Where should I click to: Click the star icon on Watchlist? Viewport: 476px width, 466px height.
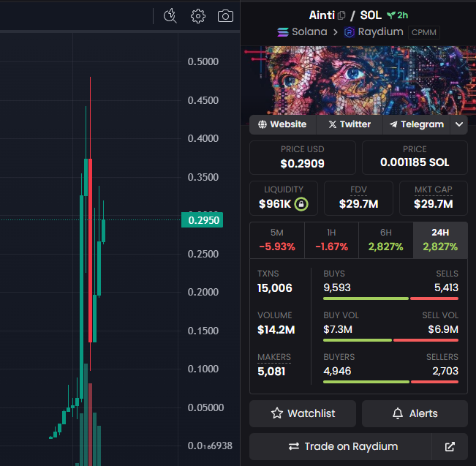[x=277, y=413]
